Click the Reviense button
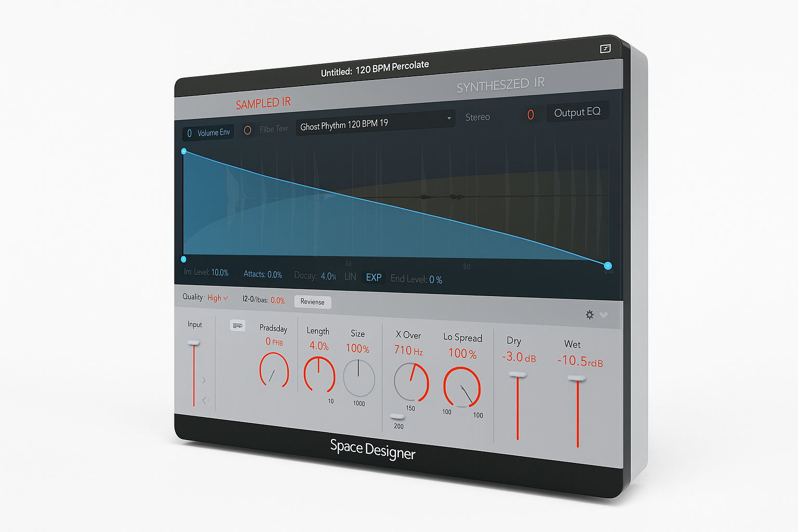Screen dimensions: 798x532 pyautogui.click(x=312, y=302)
